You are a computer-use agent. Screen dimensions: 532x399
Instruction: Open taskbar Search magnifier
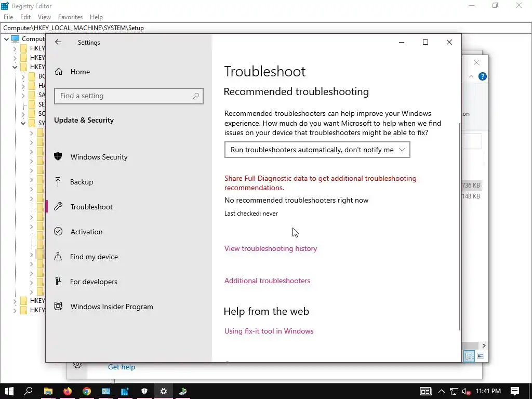point(28,391)
